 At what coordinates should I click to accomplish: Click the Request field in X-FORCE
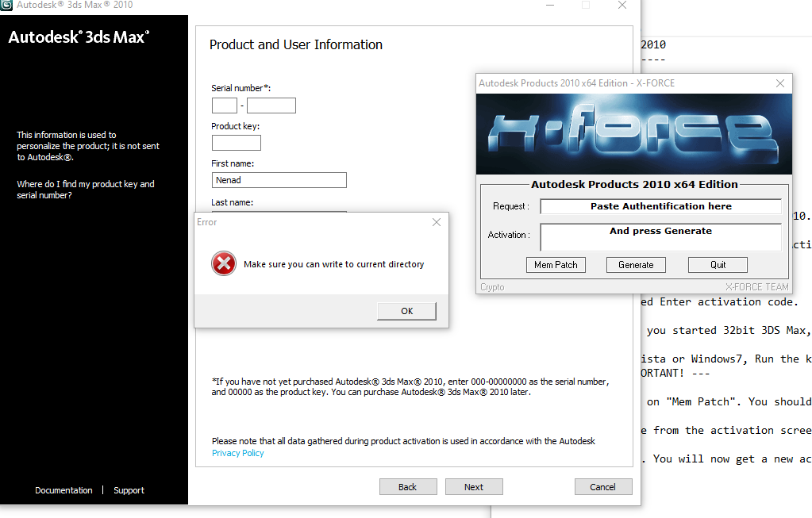(660, 206)
